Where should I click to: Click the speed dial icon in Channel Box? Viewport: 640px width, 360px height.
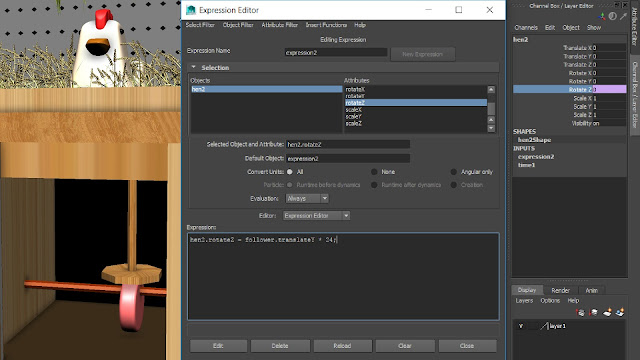tap(613, 16)
